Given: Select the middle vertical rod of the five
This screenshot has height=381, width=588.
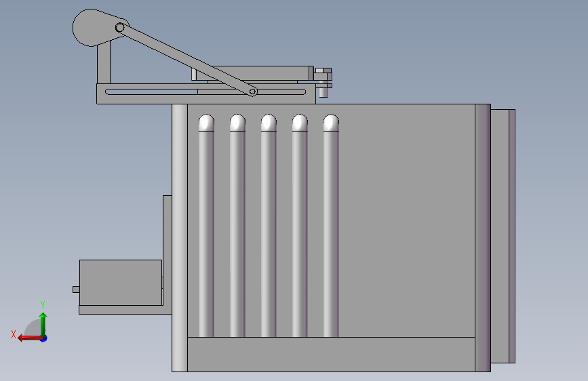Looking at the screenshot, I should coord(269,226).
